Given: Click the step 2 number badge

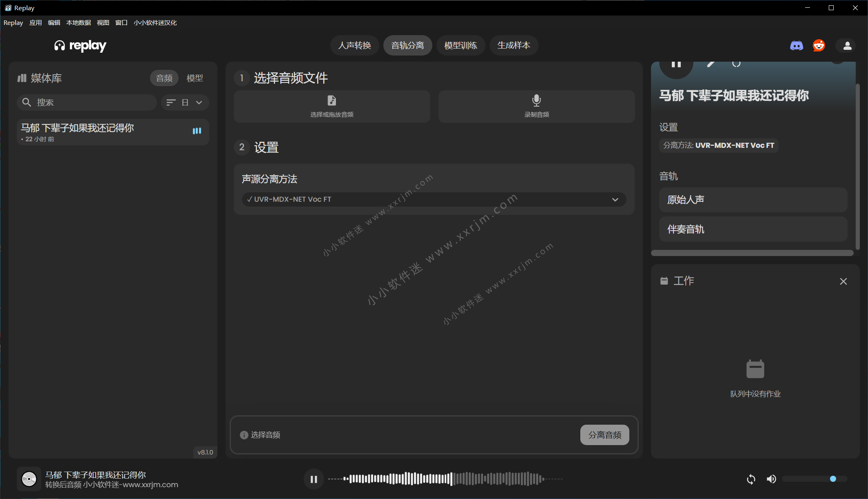Looking at the screenshot, I should [242, 147].
